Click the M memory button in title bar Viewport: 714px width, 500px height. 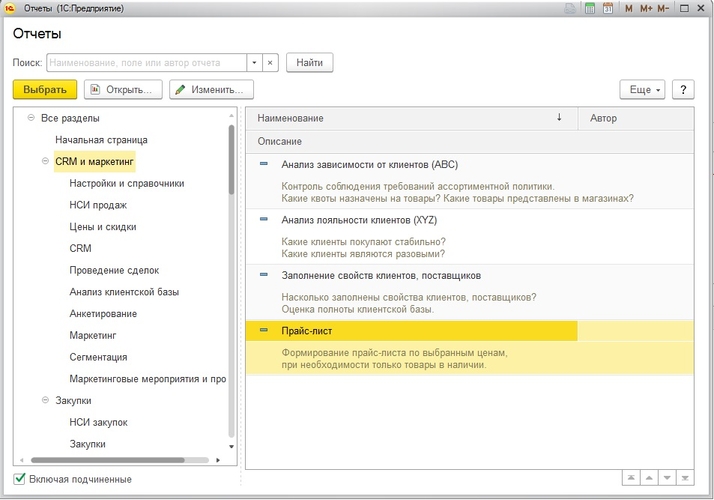(628, 8)
